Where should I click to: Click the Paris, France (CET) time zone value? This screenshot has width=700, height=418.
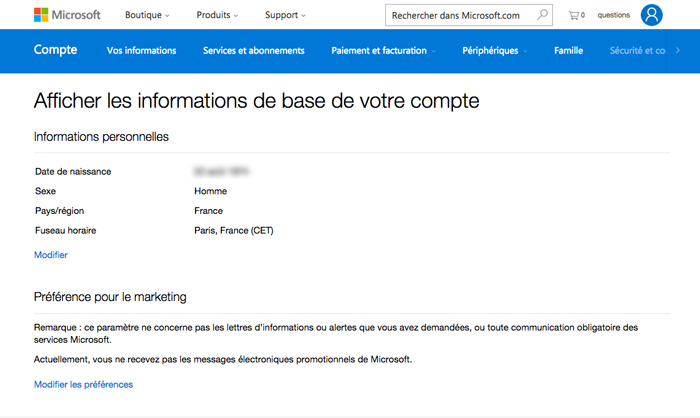[x=233, y=230]
